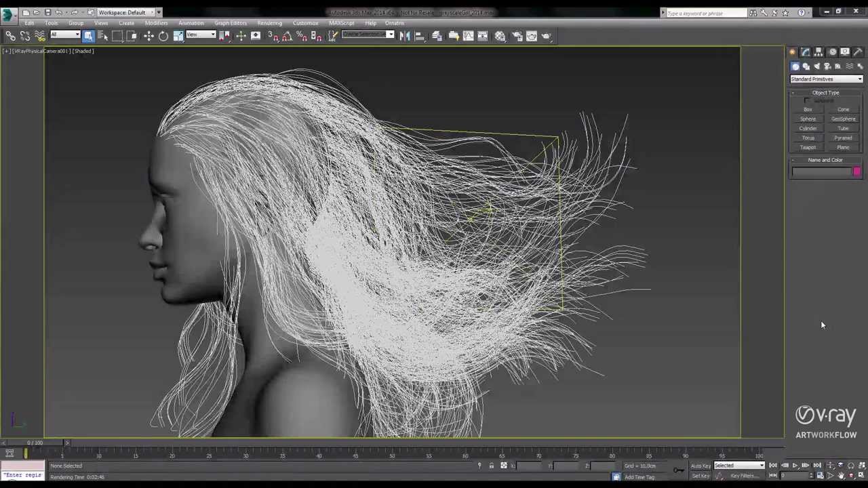Select the Space Warps category icon
The image size is (868, 488).
pos(849,66)
